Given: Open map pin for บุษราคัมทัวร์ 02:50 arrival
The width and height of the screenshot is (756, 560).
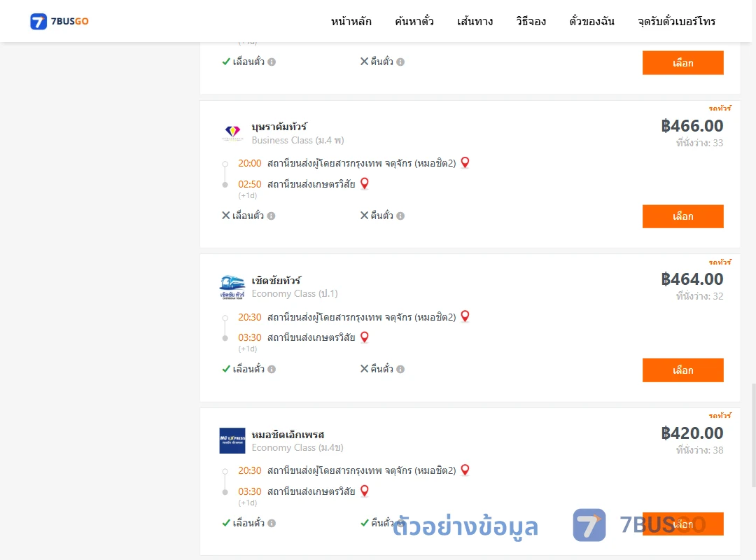Looking at the screenshot, I should (365, 183).
